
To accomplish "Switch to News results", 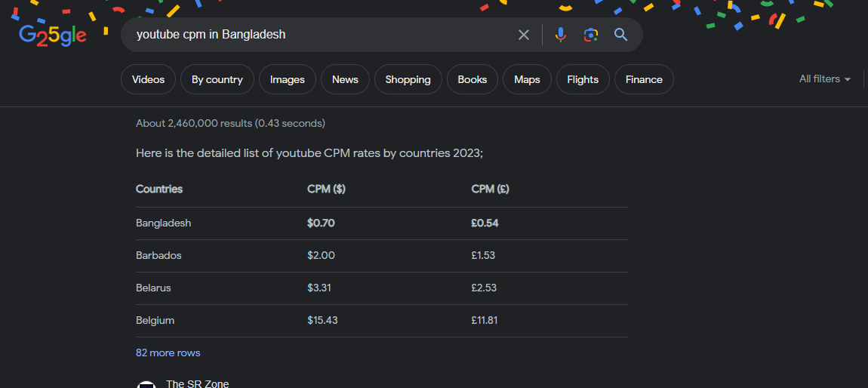I will pos(345,79).
